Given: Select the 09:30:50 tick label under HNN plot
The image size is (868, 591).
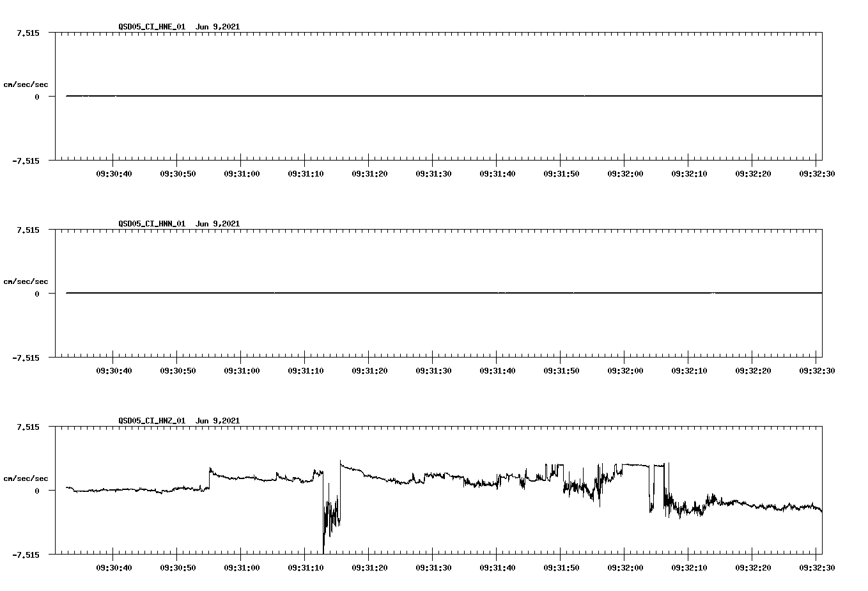Looking at the screenshot, I should click(178, 370).
